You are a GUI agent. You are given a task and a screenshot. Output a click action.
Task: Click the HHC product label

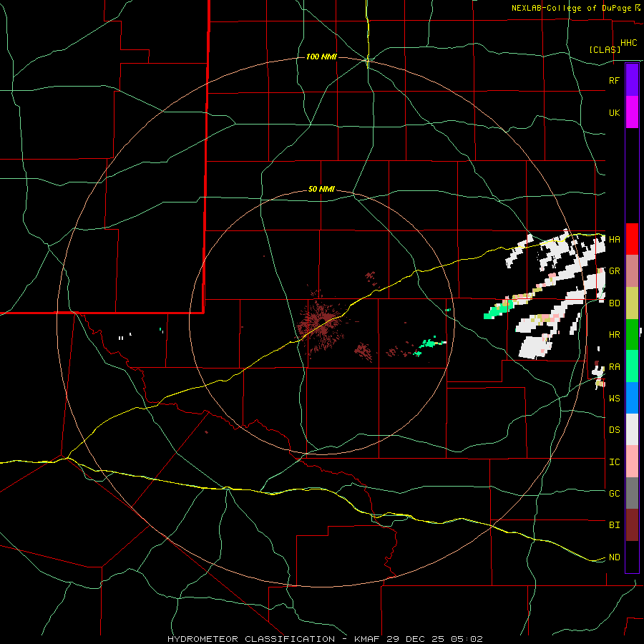coord(628,43)
